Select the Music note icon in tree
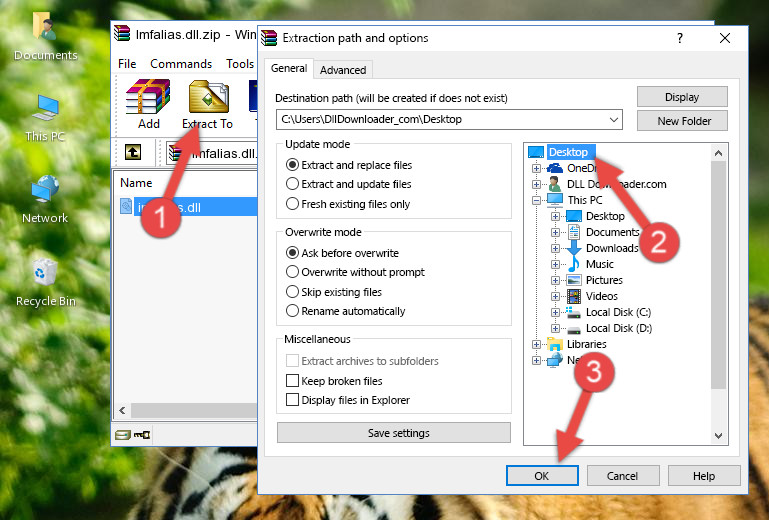This screenshot has height=520, width=769. (573, 264)
